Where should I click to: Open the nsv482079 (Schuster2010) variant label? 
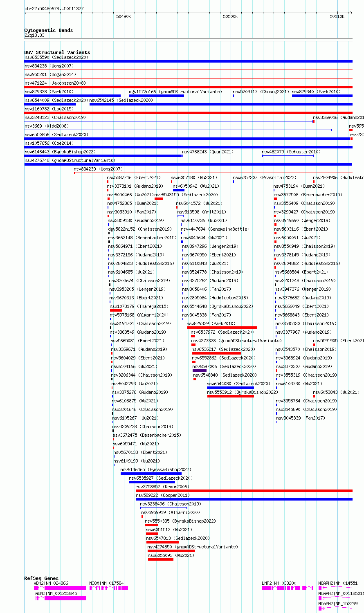coord(291,152)
